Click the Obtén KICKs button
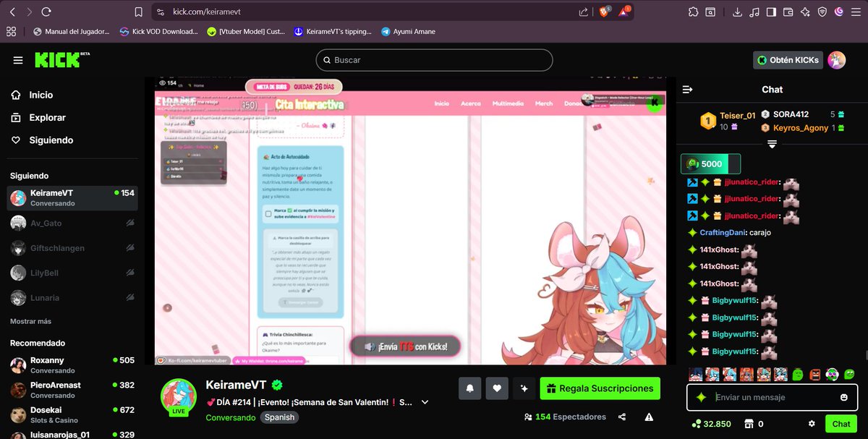This screenshot has height=439, width=868. coord(787,60)
